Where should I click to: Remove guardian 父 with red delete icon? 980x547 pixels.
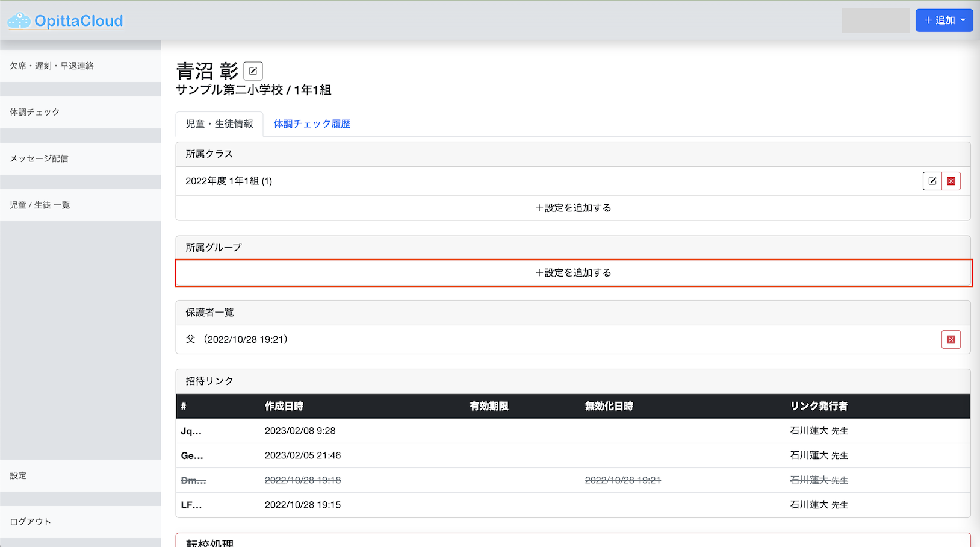coord(951,339)
